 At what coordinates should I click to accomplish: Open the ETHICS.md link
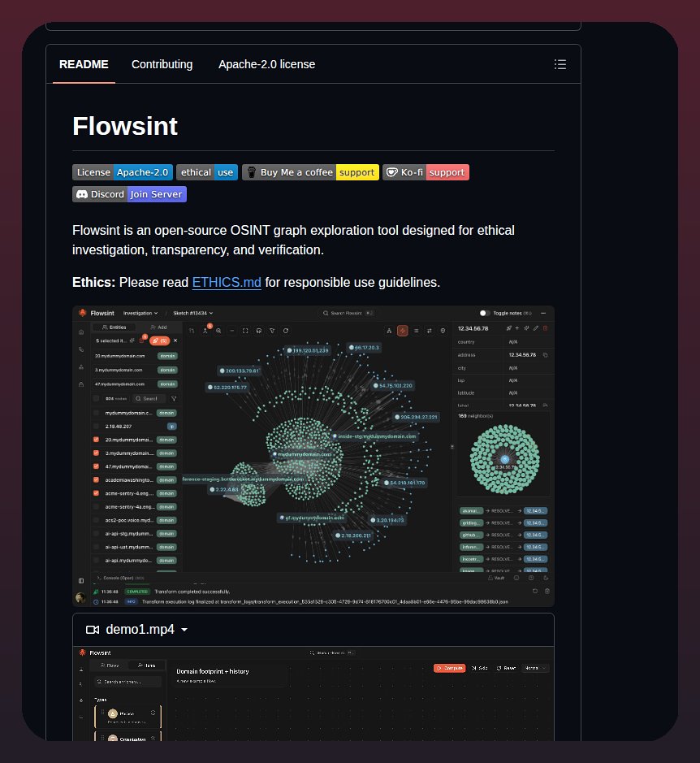pyautogui.click(x=227, y=282)
